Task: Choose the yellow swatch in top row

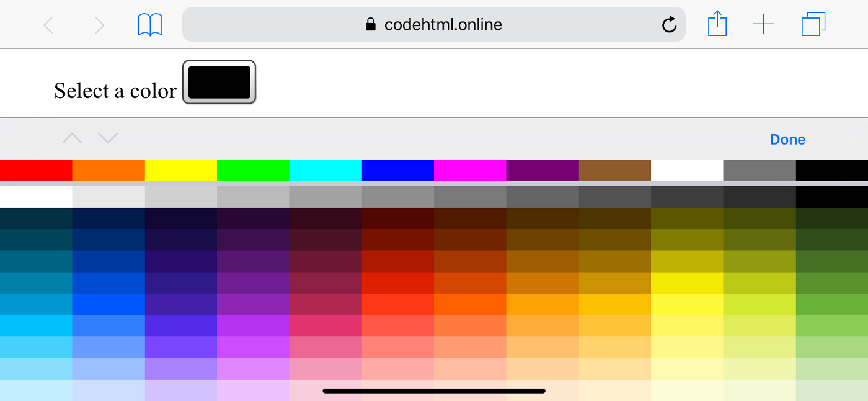Action: pyautogui.click(x=181, y=171)
